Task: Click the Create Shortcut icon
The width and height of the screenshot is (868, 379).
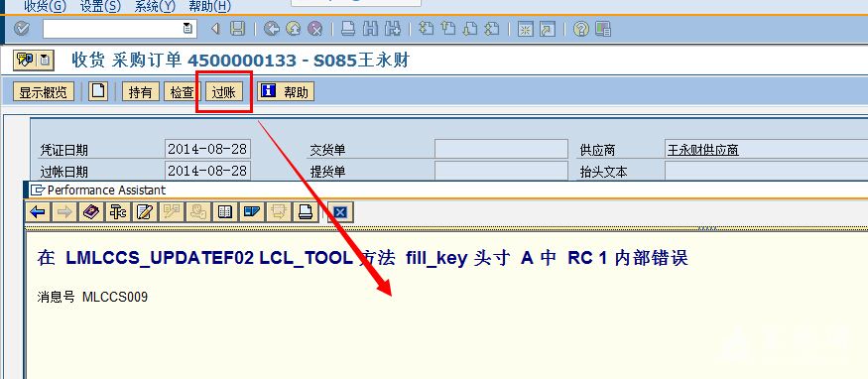Action: (x=547, y=29)
